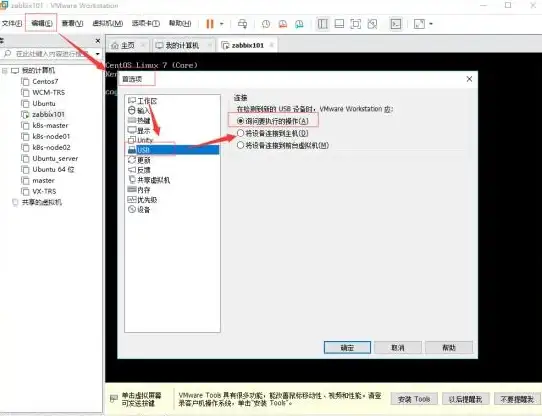542x416 pixels.
Task: Select 询问要执行的操作(A) radio button
Action: [241, 121]
